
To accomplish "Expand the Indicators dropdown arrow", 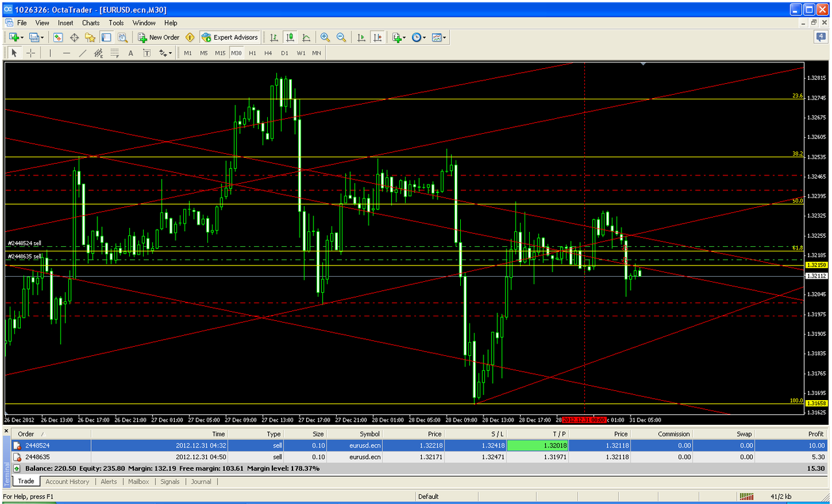I will click(405, 37).
